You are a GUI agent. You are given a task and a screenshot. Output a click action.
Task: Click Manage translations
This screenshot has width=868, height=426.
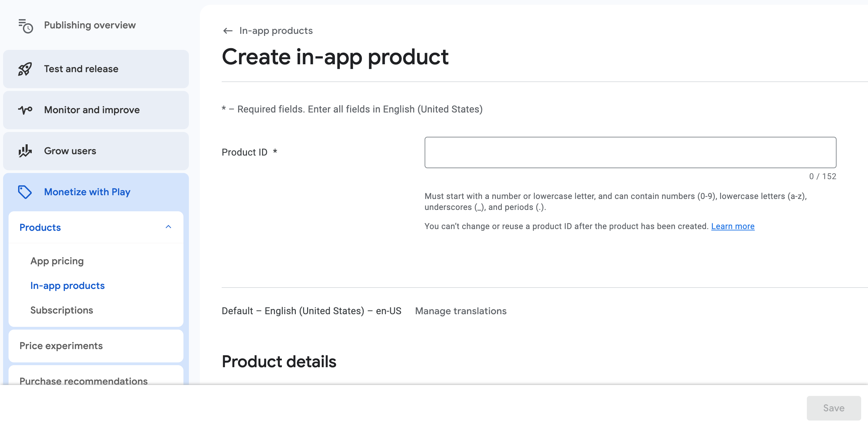(x=460, y=311)
